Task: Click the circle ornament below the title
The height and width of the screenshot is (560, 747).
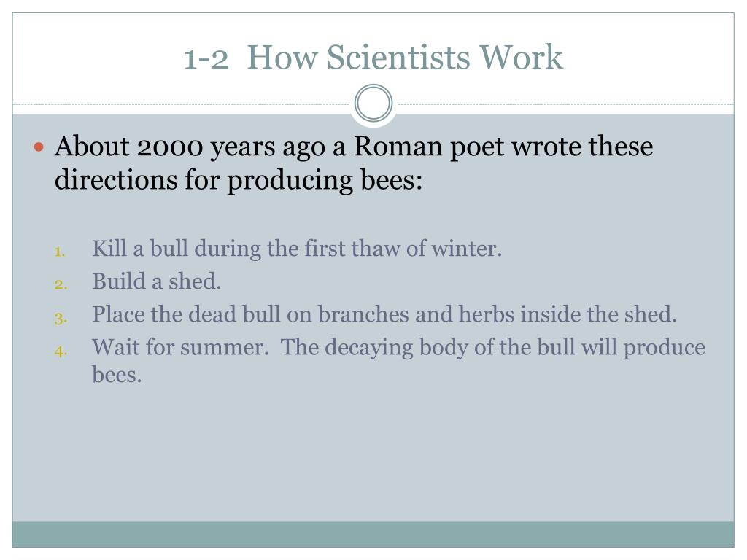Action: 373,104
